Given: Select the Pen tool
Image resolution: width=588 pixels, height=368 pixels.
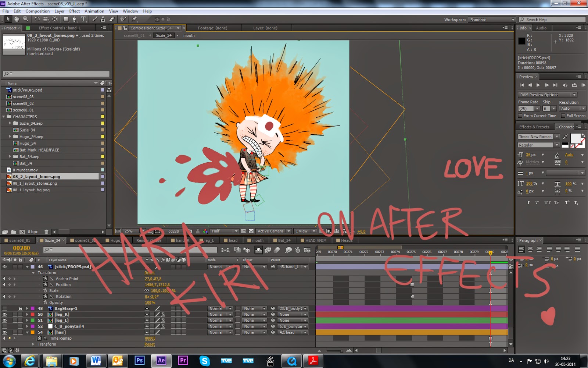Looking at the screenshot, I should pos(75,19).
